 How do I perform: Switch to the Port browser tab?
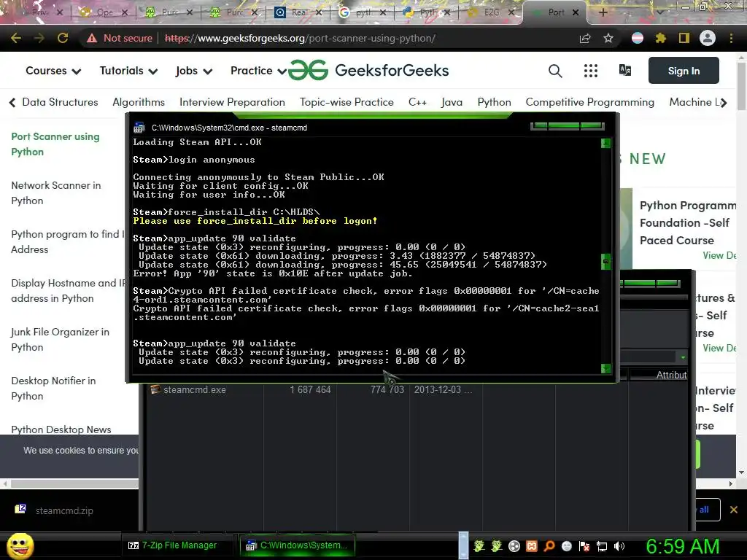click(x=556, y=12)
